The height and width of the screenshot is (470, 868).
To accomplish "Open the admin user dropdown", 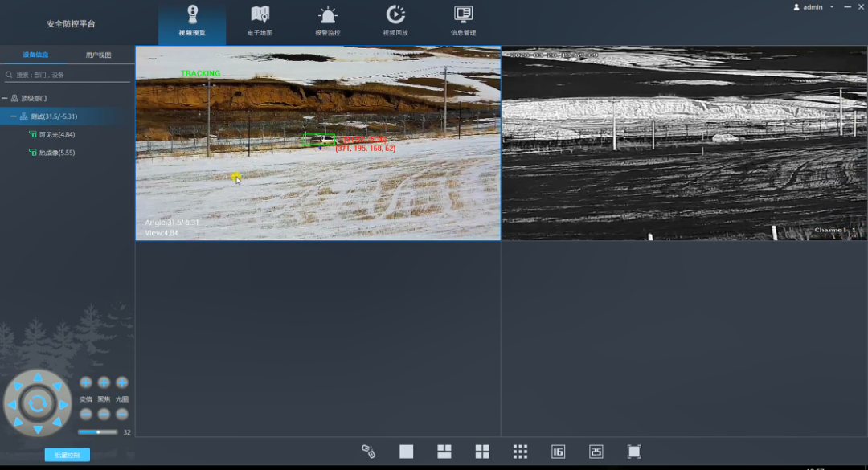I will tap(832, 7).
